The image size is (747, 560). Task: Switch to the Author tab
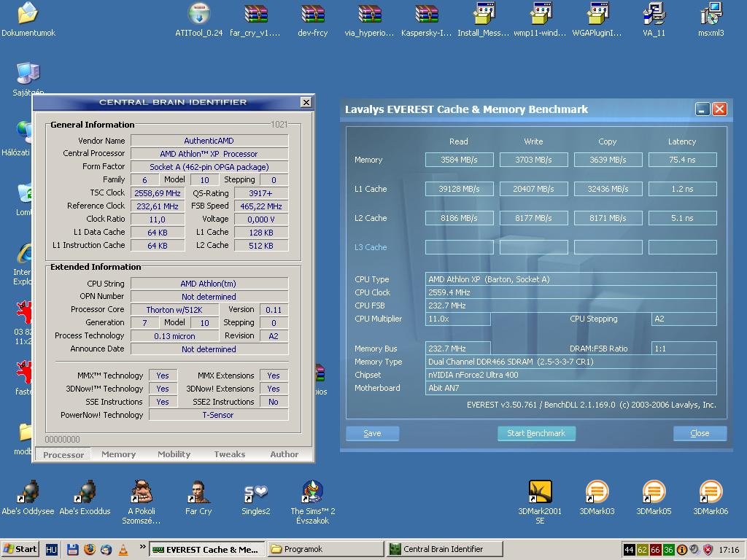[x=285, y=454]
